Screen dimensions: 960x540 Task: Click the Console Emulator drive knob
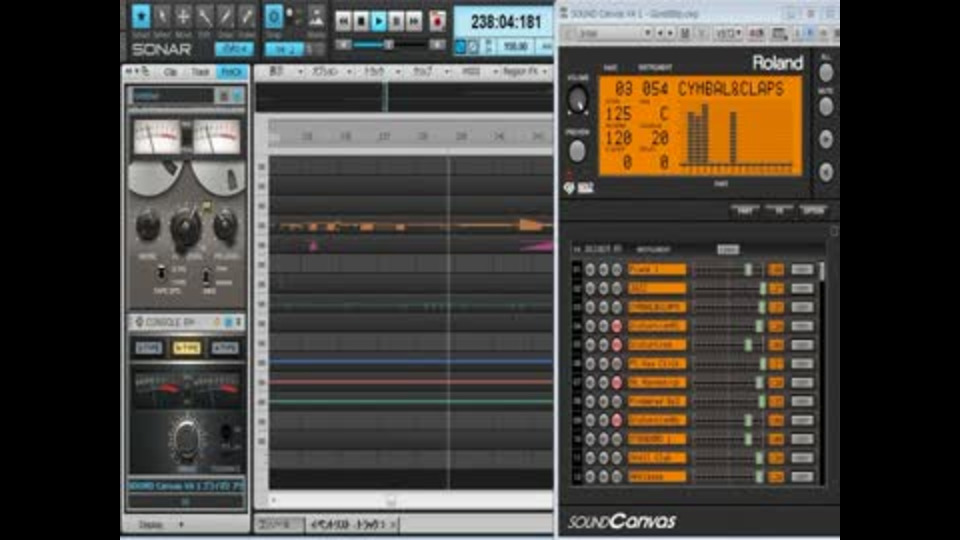click(186, 438)
